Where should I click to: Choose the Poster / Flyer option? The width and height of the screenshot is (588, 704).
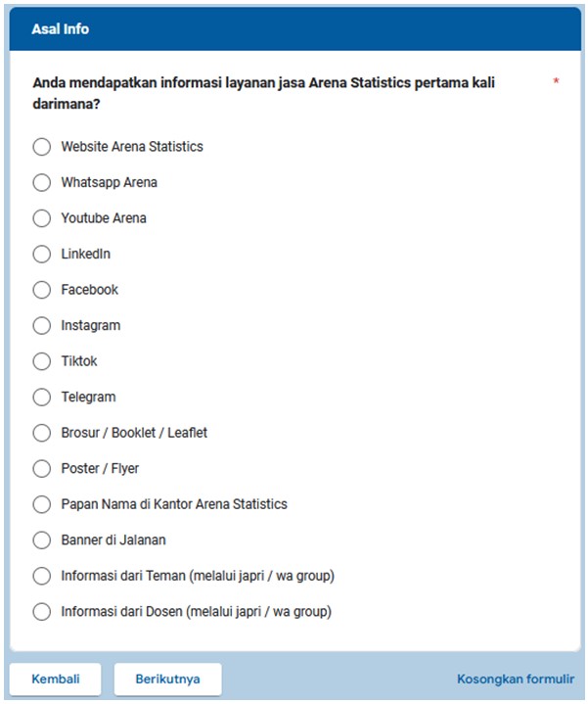point(41,469)
